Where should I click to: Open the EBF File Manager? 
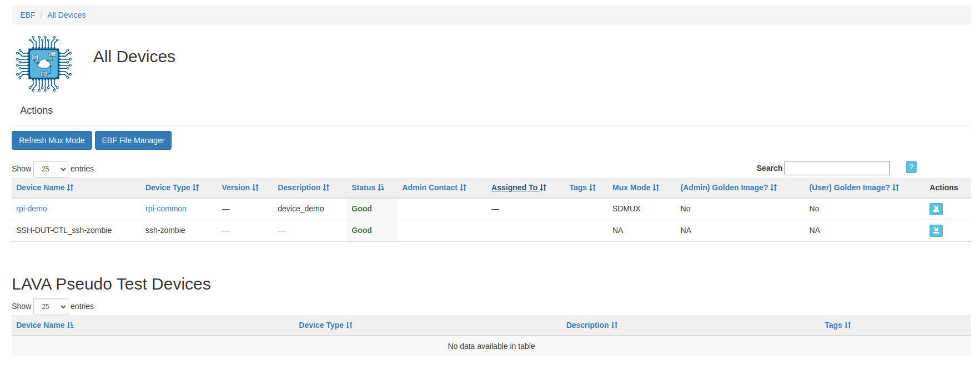pyautogui.click(x=133, y=140)
